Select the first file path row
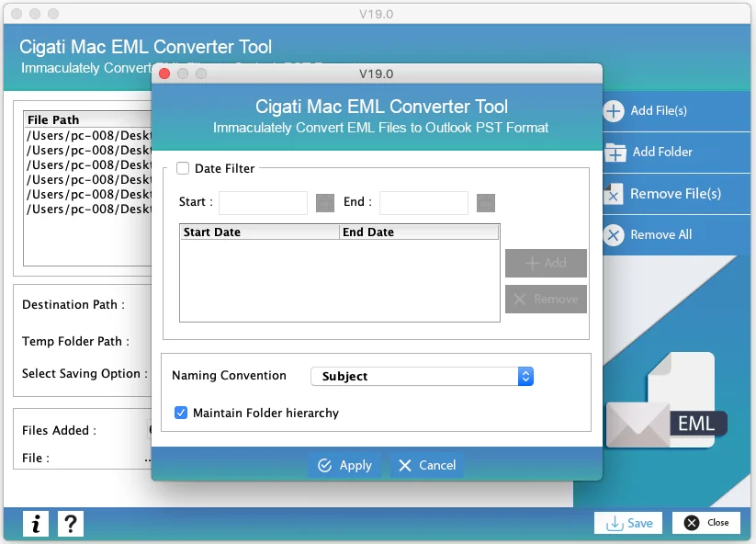756x544 pixels. [89, 135]
